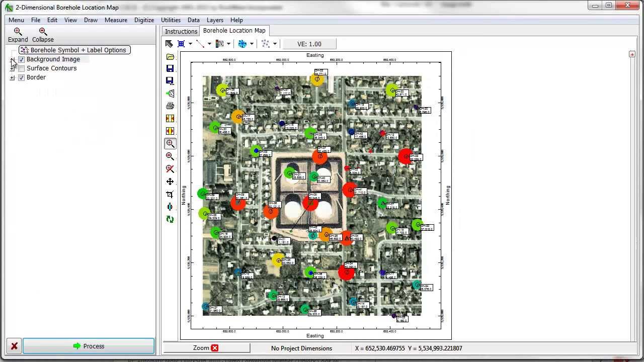Click the red X cancel button beside Process

point(14,346)
